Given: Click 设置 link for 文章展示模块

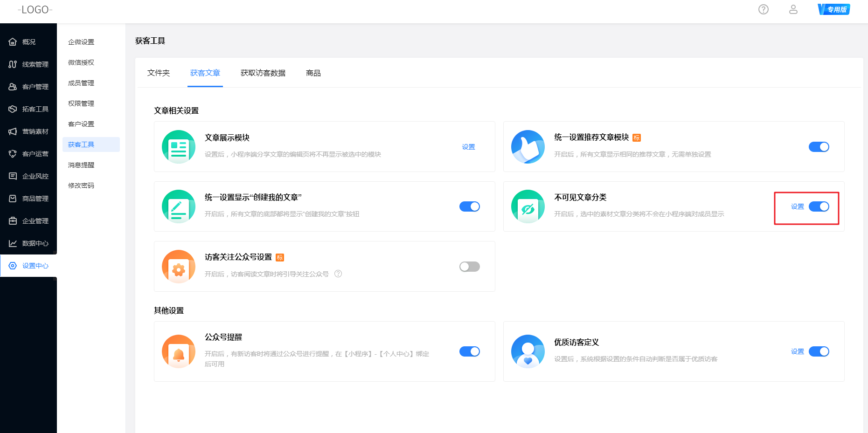Looking at the screenshot, I should point(468,147).
